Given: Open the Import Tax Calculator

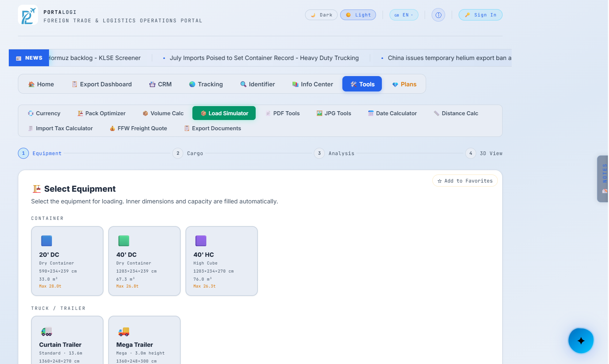Looking at the screenshot, I should 61,128.
